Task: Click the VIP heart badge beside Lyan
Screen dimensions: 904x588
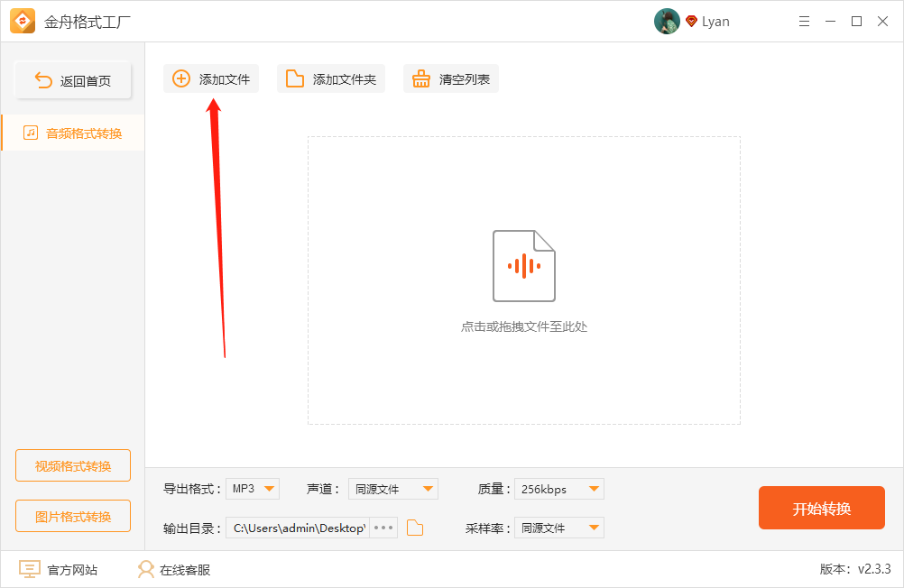Action: pyautogui.click(x=690, y=21)
